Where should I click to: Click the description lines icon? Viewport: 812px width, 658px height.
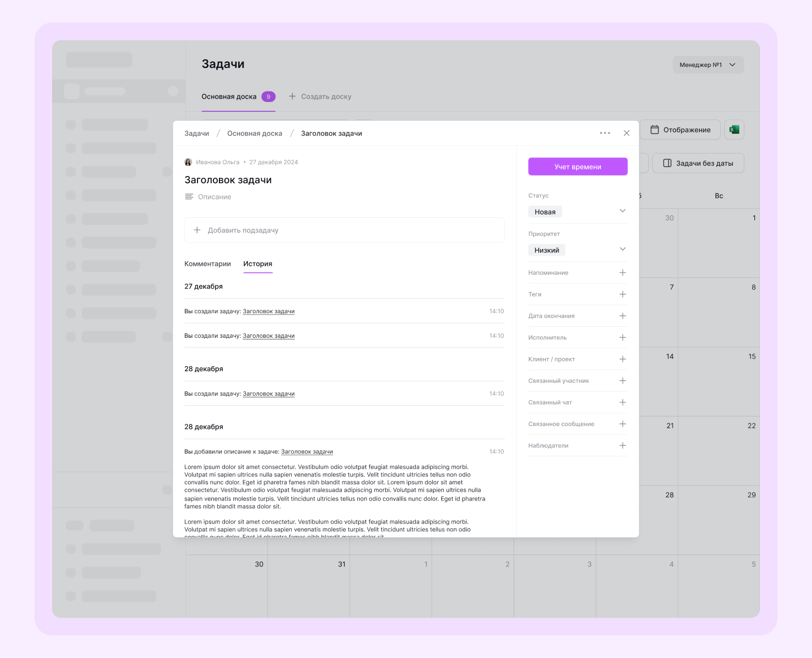pos(189,197)
